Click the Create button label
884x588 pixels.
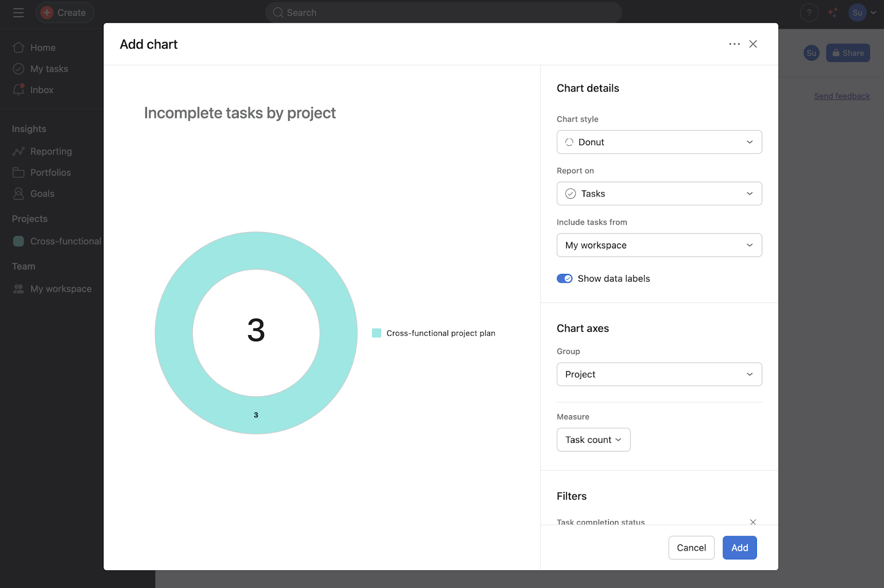click(x=71, y=13)
